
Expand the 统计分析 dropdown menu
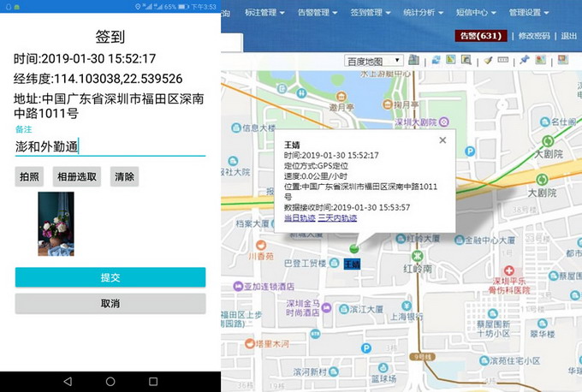click(x=424, y=13)
